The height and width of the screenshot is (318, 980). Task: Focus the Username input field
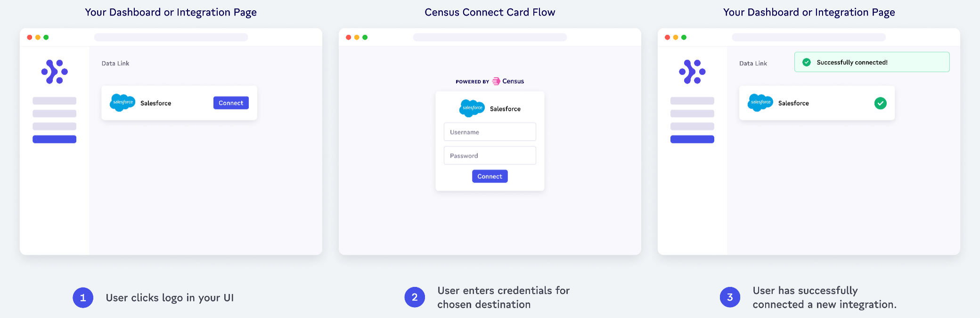pos(490,132)
